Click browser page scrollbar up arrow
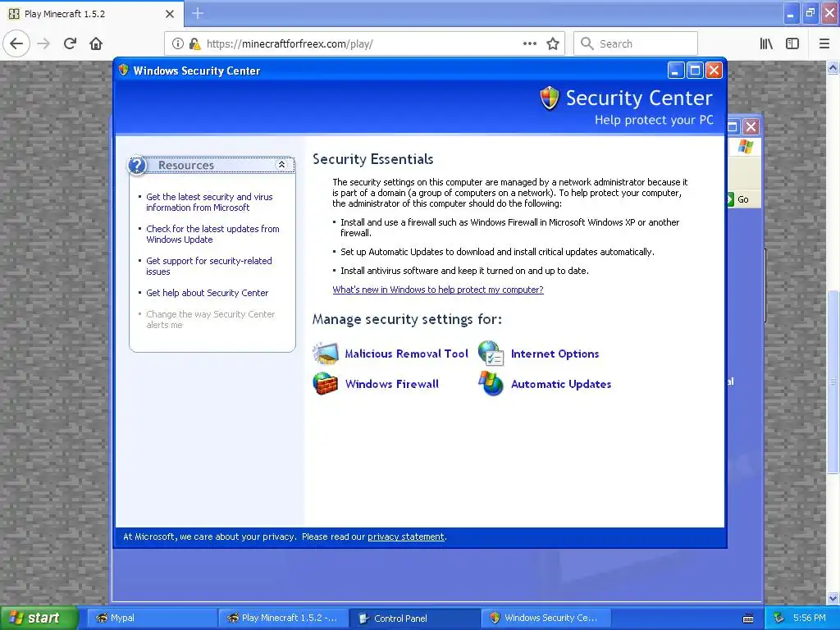The height and width of the screenshot is (630, 840). [833, 67]
